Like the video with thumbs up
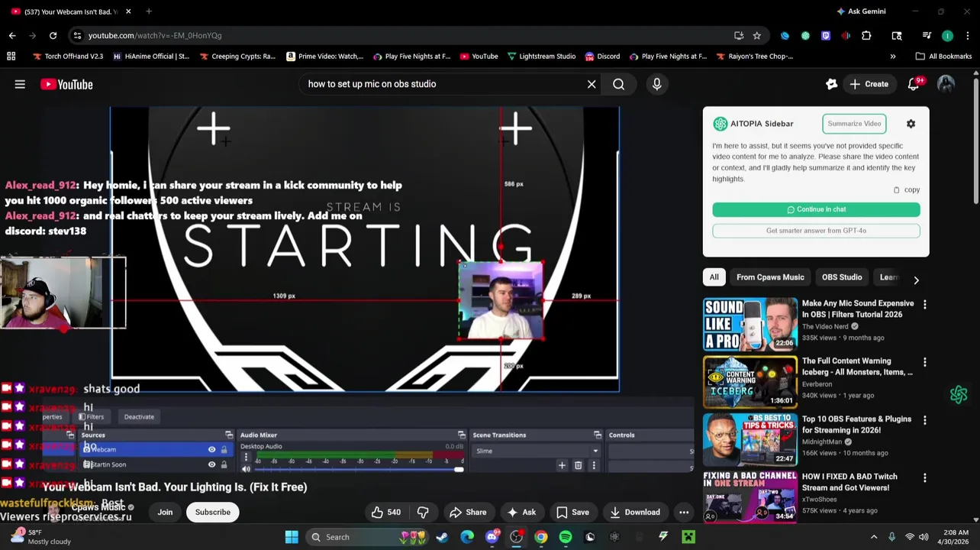Image resolution: width=980 pixels, height=550 pixels. click(x=385, y=513)
